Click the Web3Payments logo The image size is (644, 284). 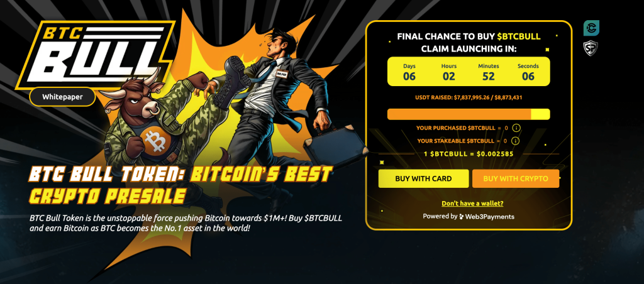487,216
